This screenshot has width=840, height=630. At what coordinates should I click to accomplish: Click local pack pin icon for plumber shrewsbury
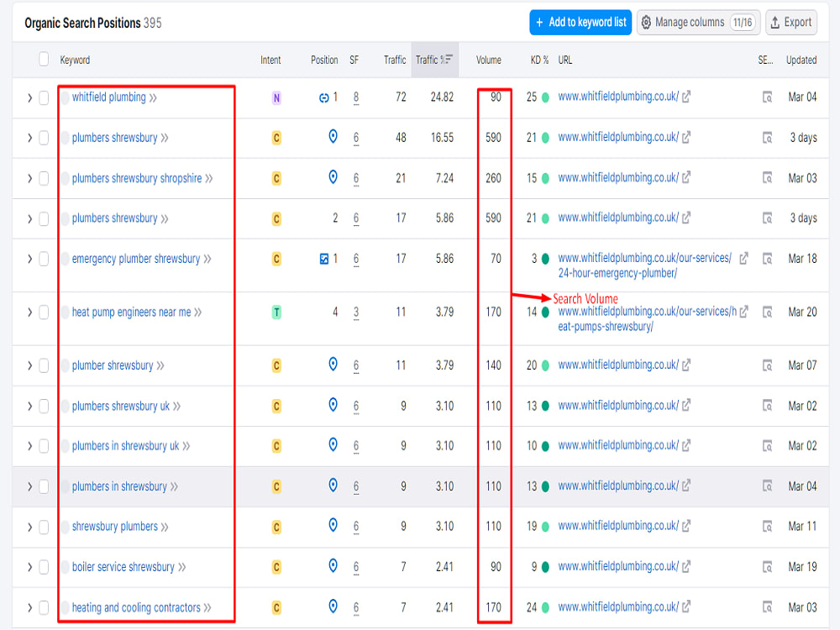(x=333, y=365)
